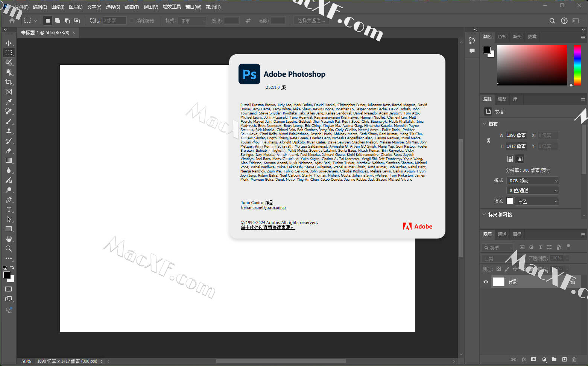588x366 pixels.
Task: Choose New Selection mode button
Action: tap(47, 21)
